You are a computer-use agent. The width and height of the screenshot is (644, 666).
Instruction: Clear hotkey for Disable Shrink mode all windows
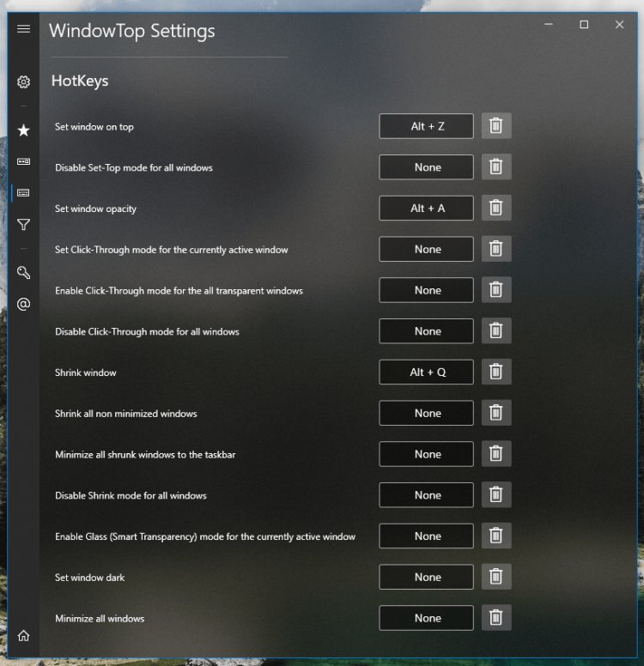(496, 495)
